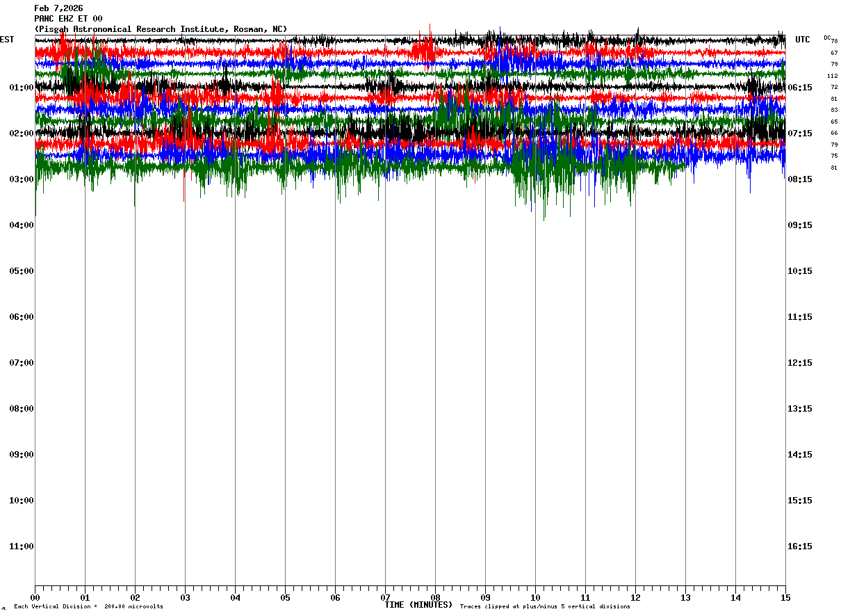
Task: Click the Traces clipped footnote text
Action: (x=545, y=607)
